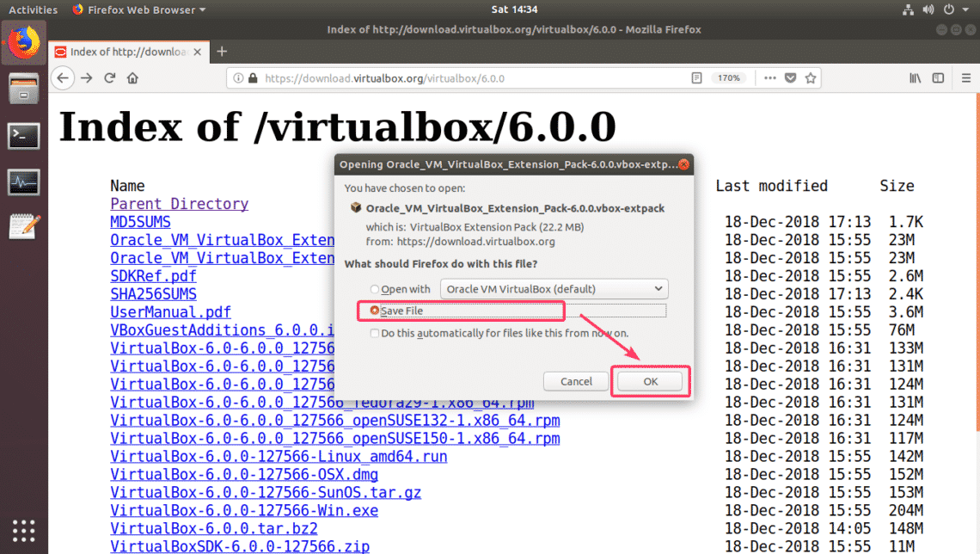The width and height of the screenshot is (980, 554).
Task: Click the 204M size value
Action: (x=905, y=511)
